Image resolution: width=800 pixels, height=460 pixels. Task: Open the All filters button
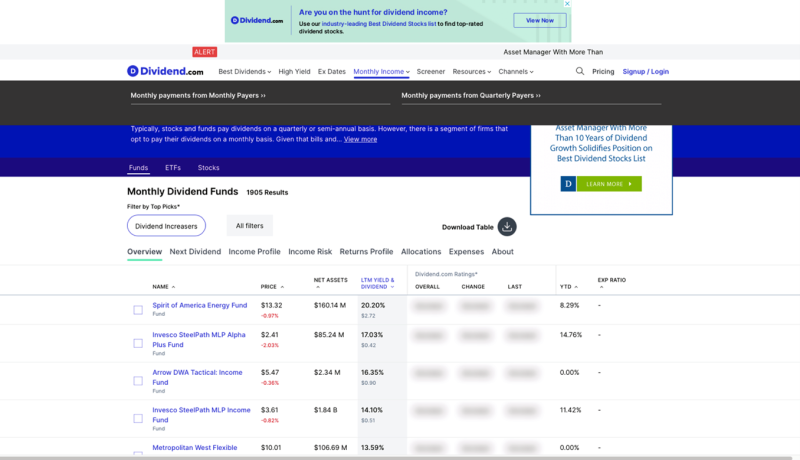249,225
